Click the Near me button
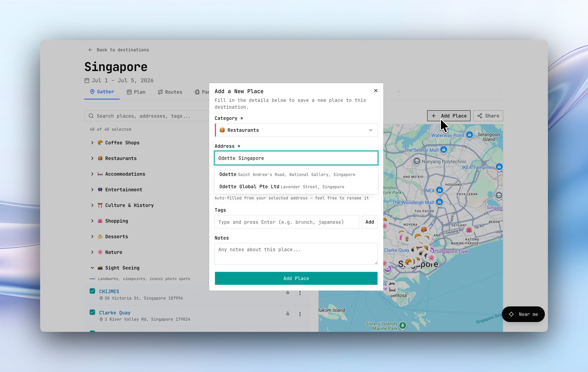The width and height of the screenshot is (588, 372). click(x=523, y=314)
